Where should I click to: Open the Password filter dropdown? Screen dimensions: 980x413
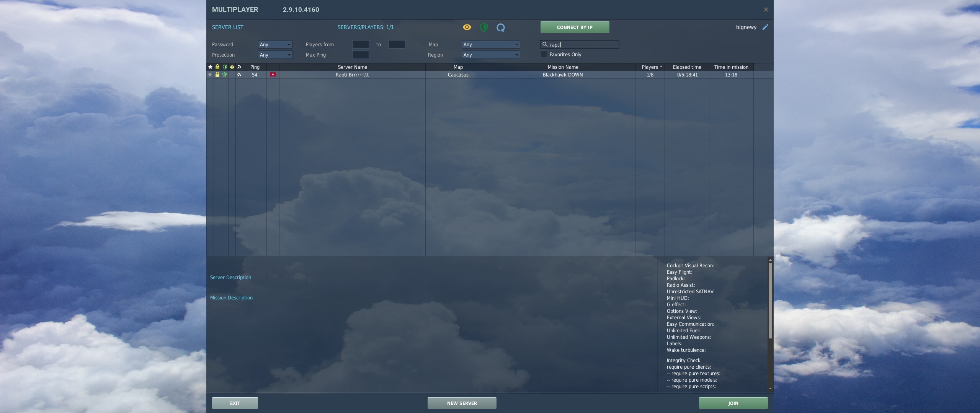click(275, 44)
